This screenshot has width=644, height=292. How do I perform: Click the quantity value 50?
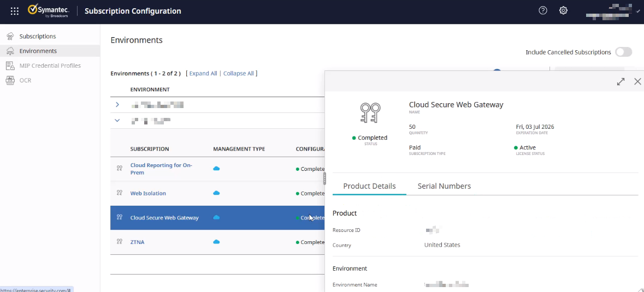pos(412,127)
